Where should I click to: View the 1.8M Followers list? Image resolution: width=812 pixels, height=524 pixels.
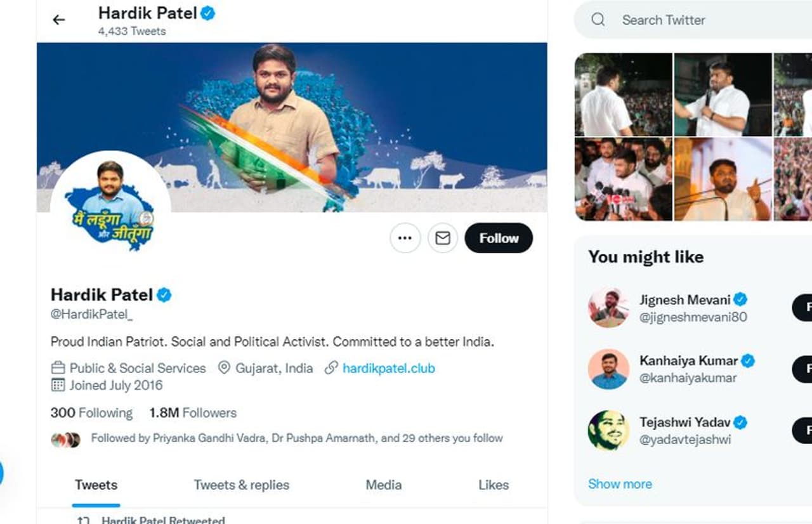click(193, 413)
